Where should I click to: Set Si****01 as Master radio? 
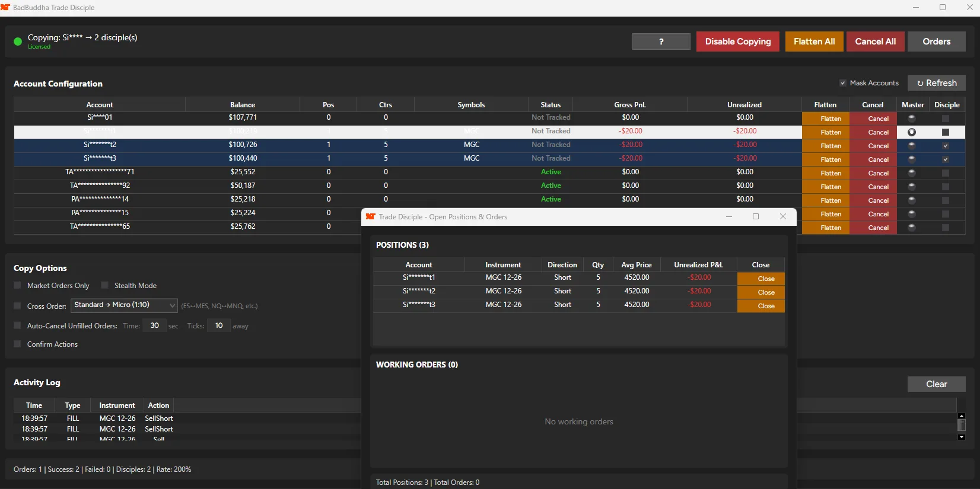point(912,118)
